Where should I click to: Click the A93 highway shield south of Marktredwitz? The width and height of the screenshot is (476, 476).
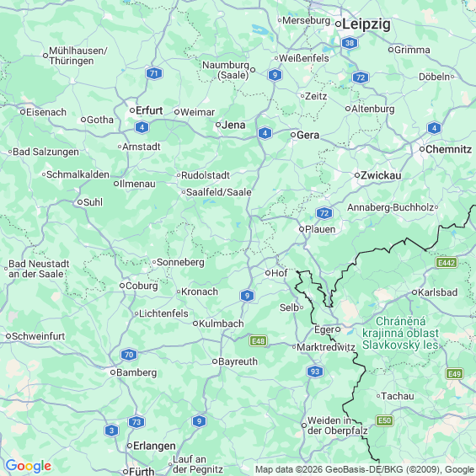315,372
